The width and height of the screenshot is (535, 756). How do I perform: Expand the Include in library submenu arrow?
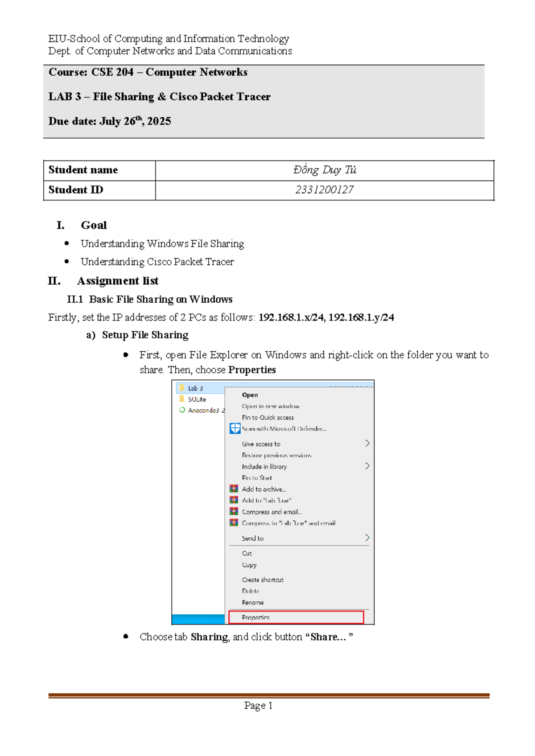pyautogui.click(x=367, y=466)
